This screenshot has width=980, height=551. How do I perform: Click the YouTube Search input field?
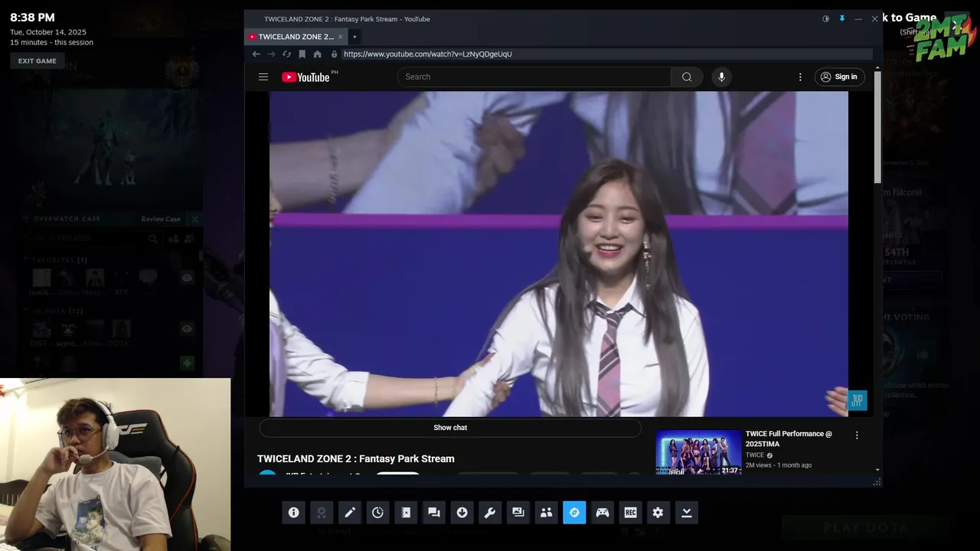coord(534,77)
